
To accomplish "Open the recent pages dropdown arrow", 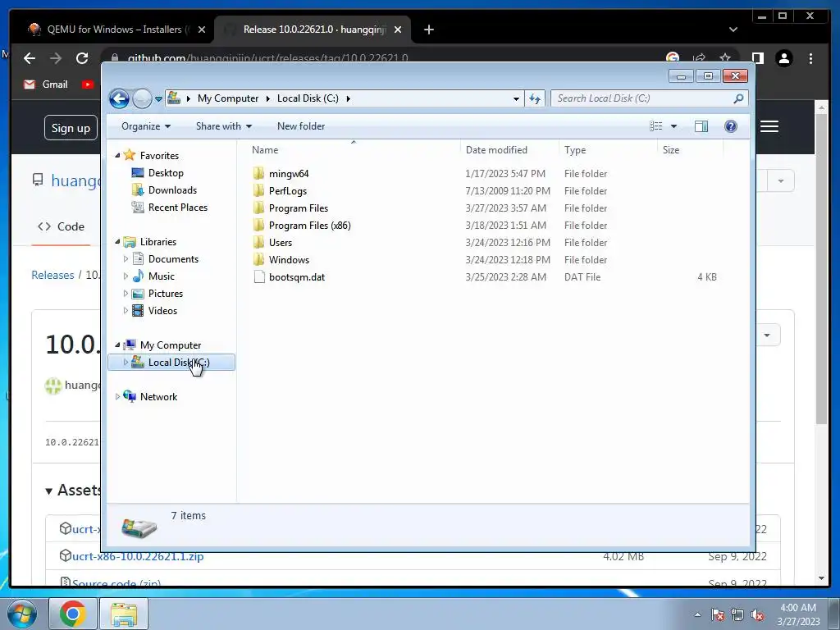I will tap(158, 99).
